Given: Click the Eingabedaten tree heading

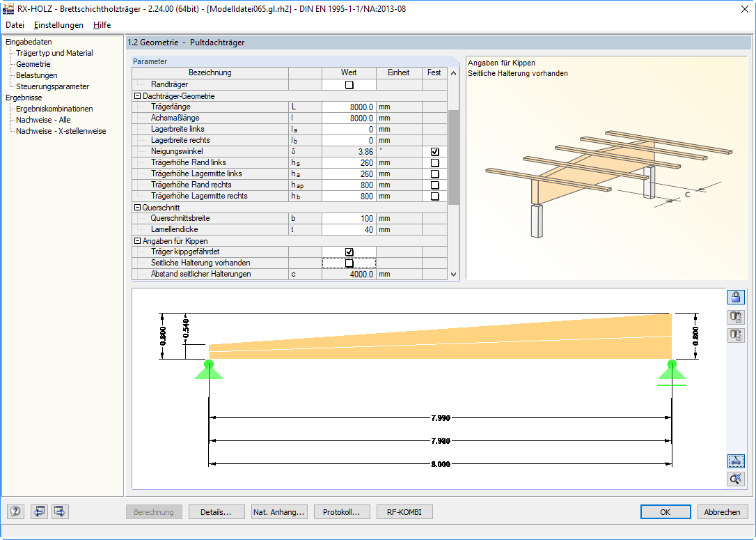Looking at the screenshot, I should (x=29, y=42).
